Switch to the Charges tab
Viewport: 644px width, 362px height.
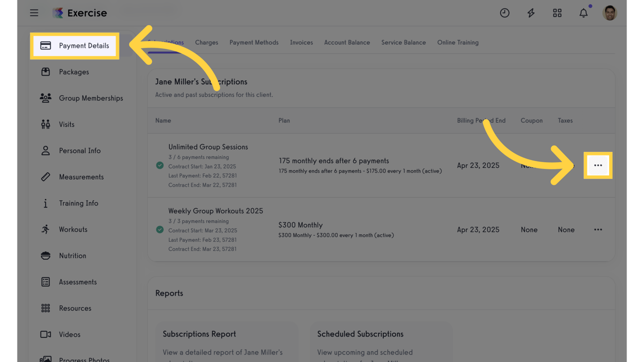206,42
